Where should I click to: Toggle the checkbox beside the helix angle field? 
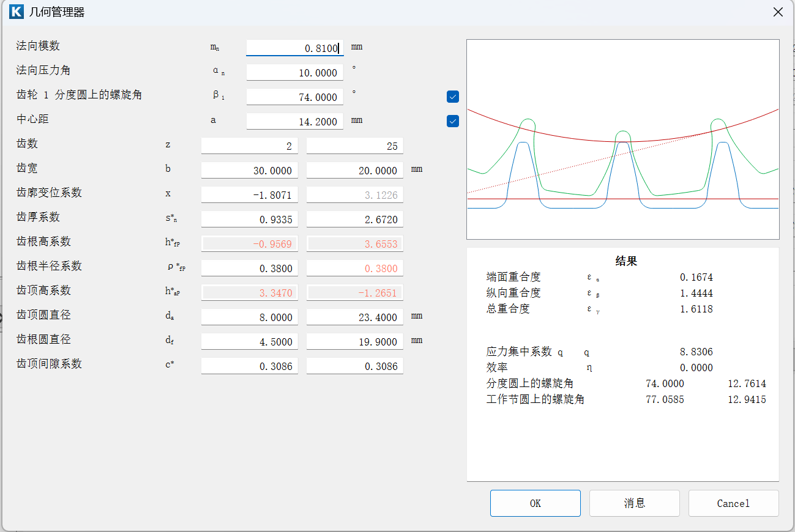[x=453, y=97]
